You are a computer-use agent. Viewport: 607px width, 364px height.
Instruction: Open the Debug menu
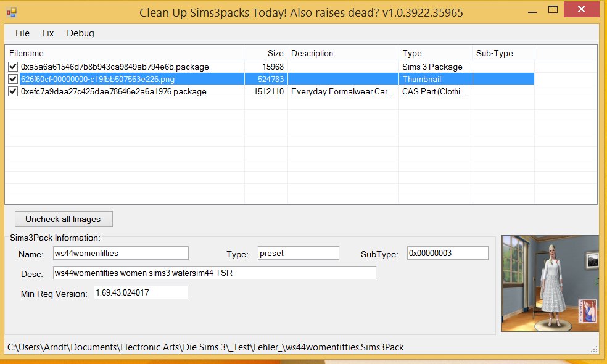pyautogui.click(x=80, y=33)
